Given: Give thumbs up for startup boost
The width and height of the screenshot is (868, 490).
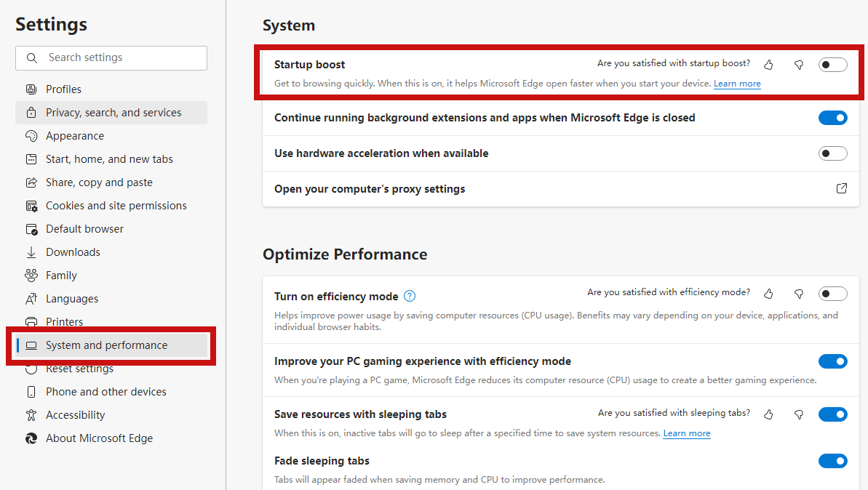Looking at the screenshot, I should [x=768, y=65].
